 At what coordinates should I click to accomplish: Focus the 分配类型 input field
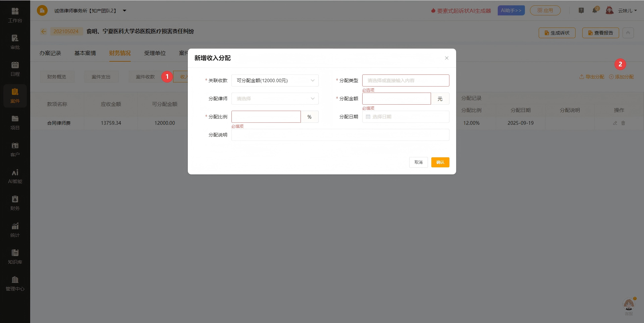tap(406, 80)
